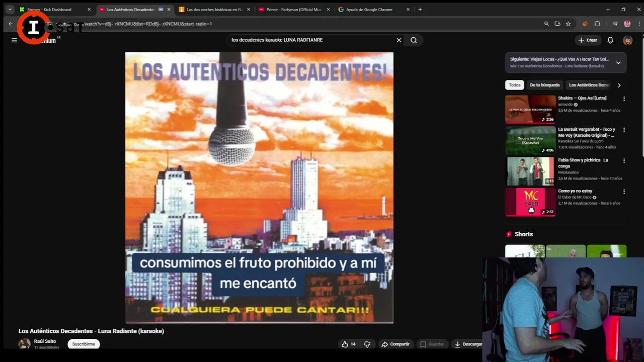Open Raúl Salto channel name link
This screenshot has height=362, width=644.
(45, 341)
